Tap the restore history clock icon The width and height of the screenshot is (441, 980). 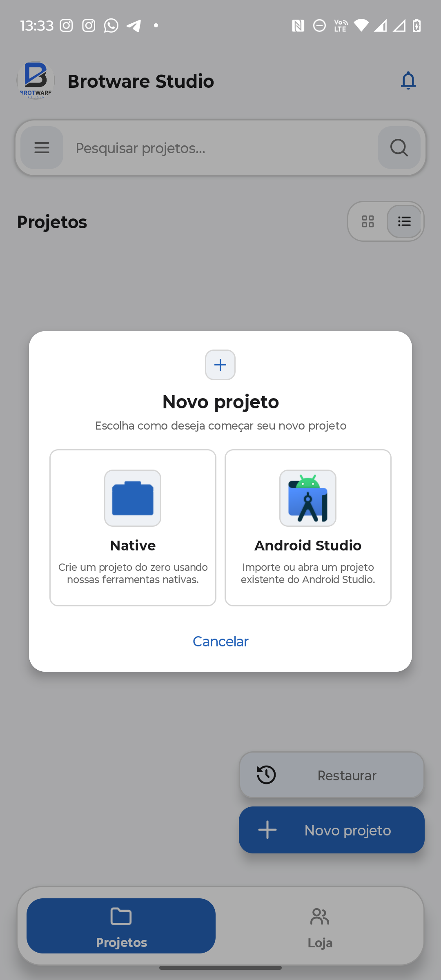[x=266, y=775]
